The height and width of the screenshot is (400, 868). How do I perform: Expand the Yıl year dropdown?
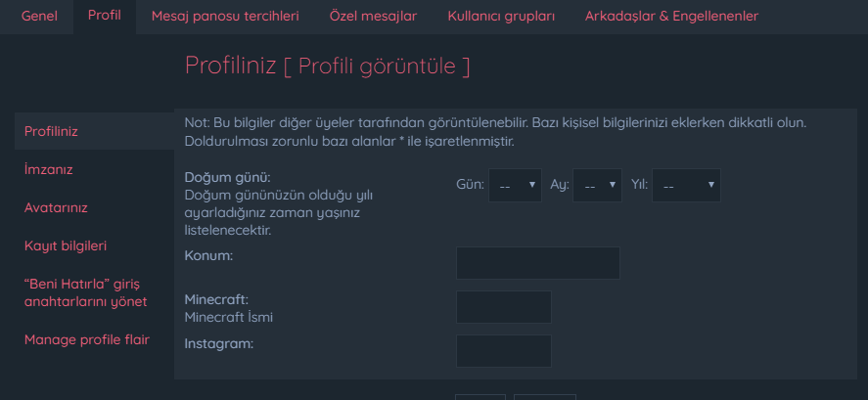point(686,186)
